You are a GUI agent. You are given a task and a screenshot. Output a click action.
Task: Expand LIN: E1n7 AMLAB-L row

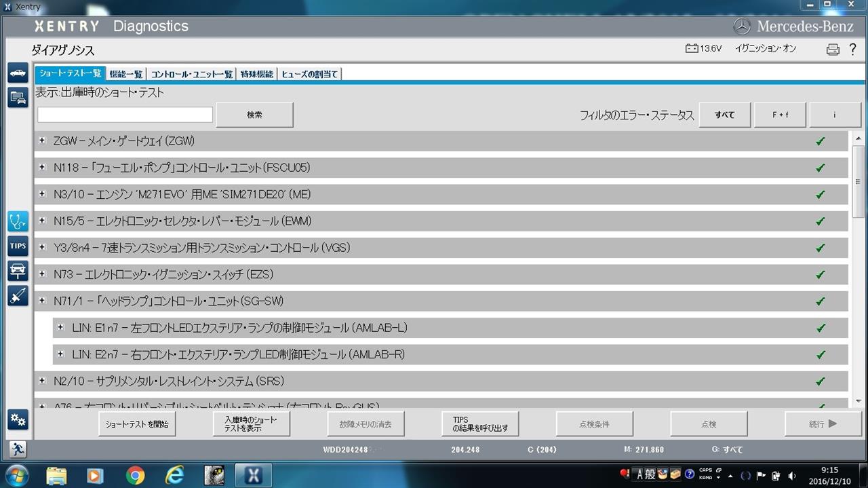coord(60,327)
